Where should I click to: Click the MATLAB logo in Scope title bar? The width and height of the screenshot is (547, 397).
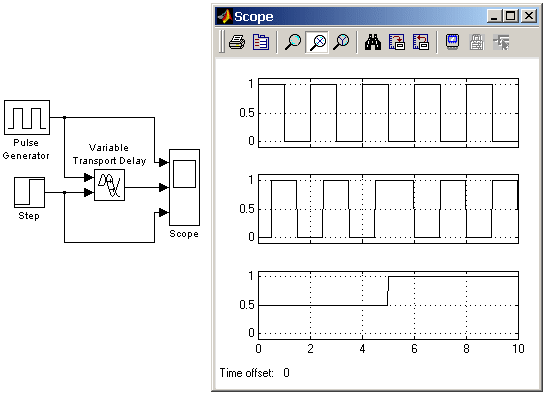pyautogui.click(x=224, y=16)
